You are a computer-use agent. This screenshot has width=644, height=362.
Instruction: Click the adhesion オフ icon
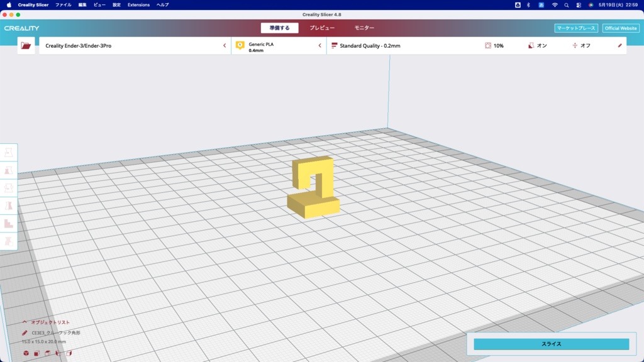click(575, 45)
